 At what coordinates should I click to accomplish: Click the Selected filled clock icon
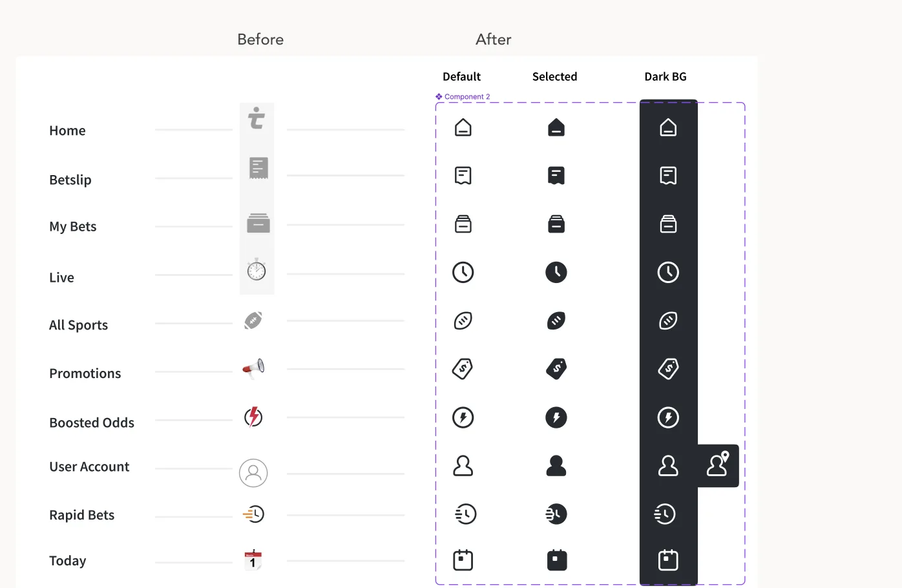click(556, 272)
